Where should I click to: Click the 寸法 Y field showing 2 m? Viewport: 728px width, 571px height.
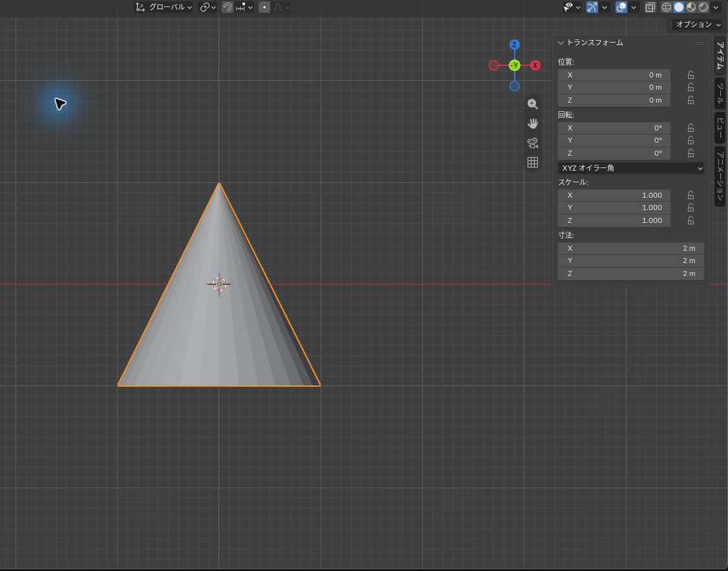(x=631, y=261)
